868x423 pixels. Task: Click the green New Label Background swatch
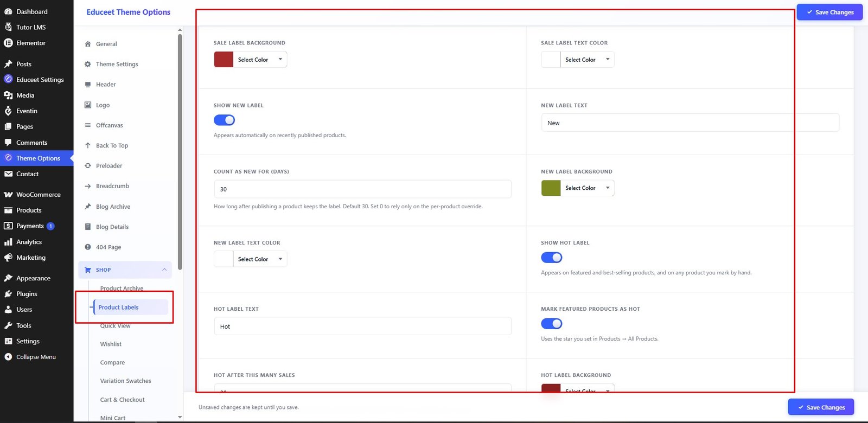551,188
